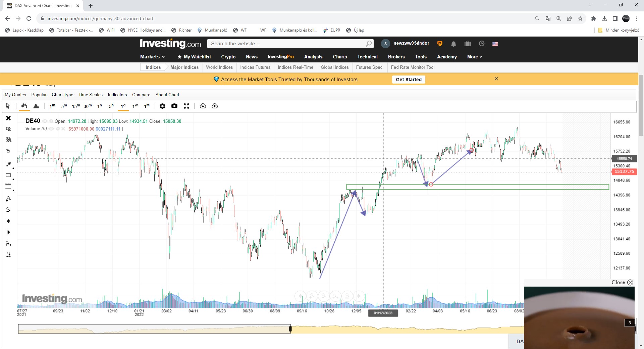Select the cursor pointer tool in chart toolbar

(x=8, y=106)
